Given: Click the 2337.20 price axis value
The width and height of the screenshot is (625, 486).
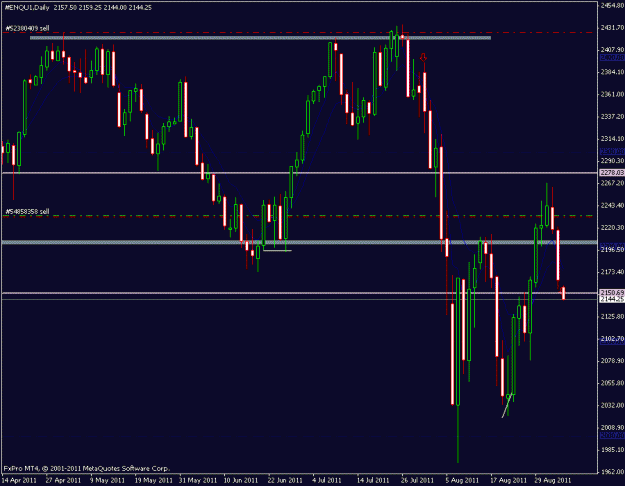Looking at the screenshot, I should click(612, 116).
